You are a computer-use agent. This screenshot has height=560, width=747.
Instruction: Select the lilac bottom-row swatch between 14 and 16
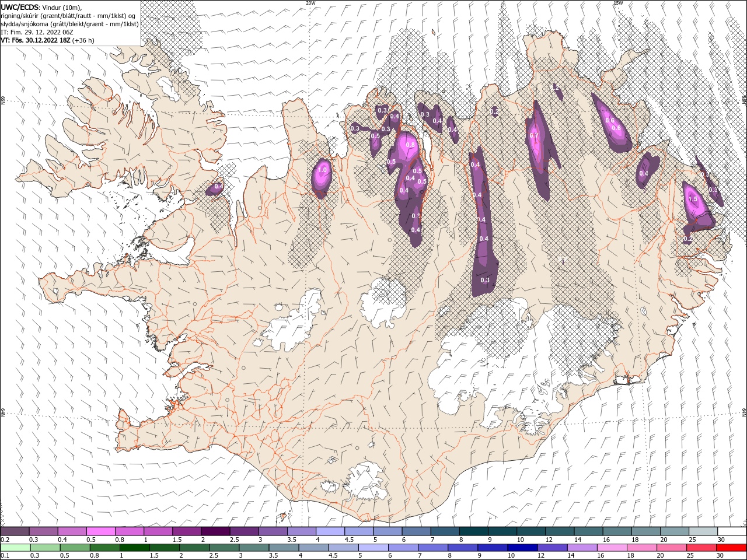point(582,547)
